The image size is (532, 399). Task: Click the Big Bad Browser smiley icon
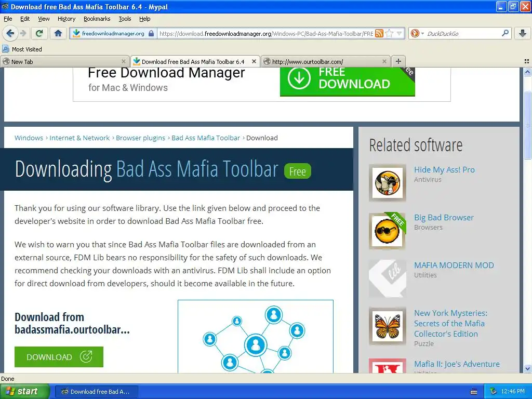click(388, 231)
